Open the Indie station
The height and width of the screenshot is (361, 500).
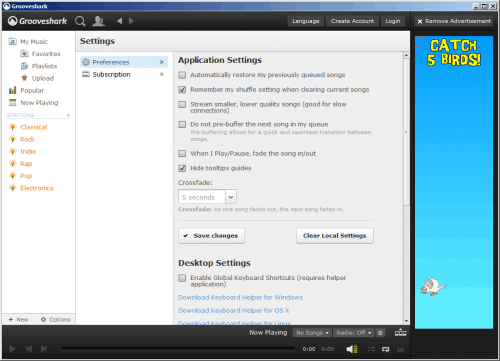28,151
